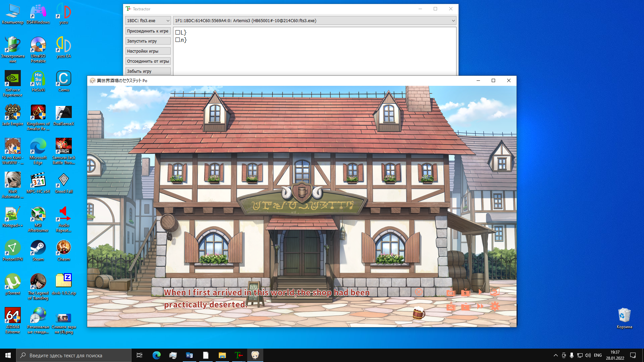The width and height of the screenshot is (644, 362).
Task: Toggle skip mode with the double arrow
Action: pos(480,306)
